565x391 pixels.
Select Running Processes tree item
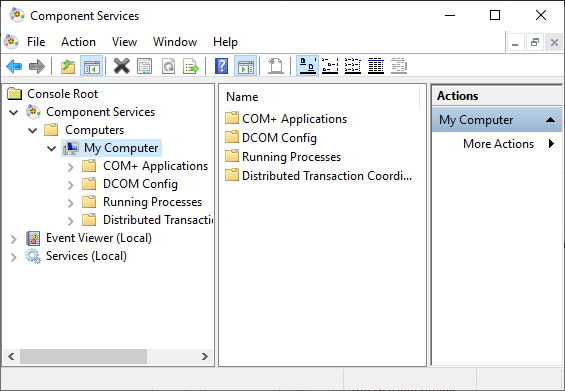[152, 202]
